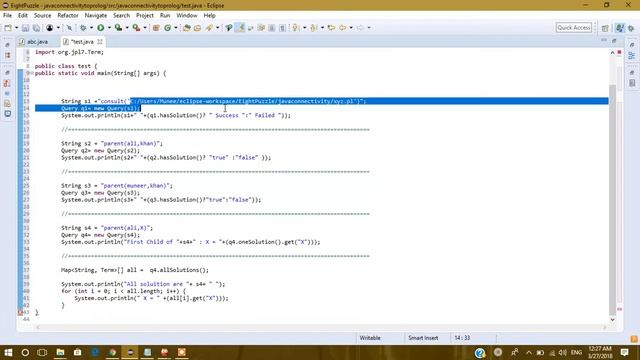
Task: Click the Skip All Breakpoints icon
Action: coord(69,28)
